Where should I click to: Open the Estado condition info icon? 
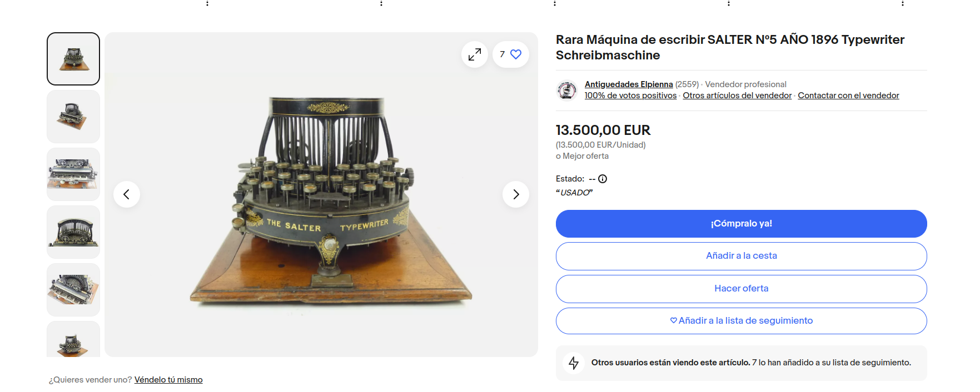point(603,179)
